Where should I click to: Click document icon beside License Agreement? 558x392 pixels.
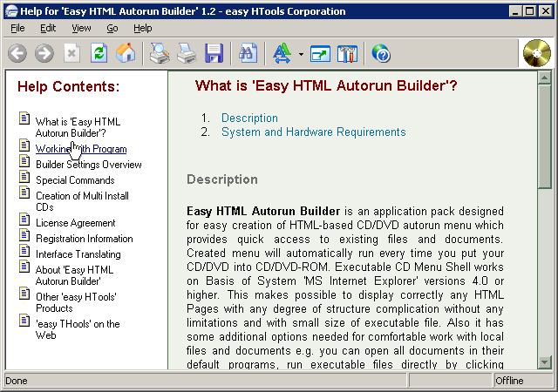[x=24, y=219]
